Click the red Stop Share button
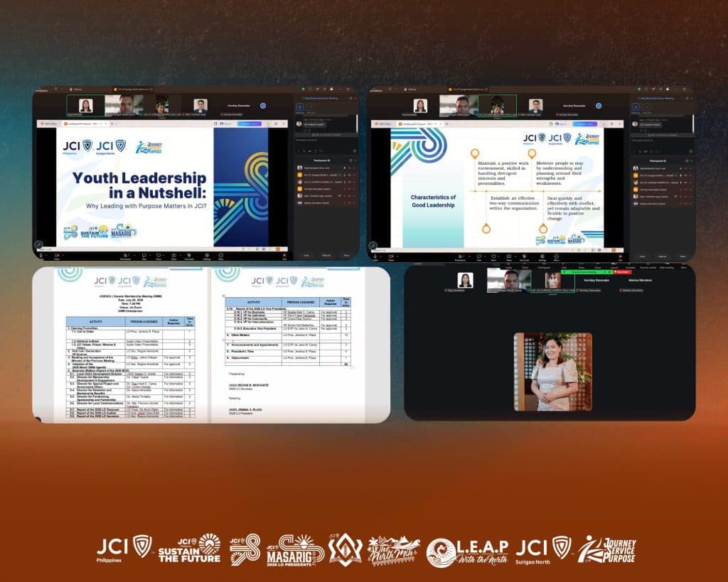This screenshot has height=582, width=728. pyautogui.click(x=622, y=272)
